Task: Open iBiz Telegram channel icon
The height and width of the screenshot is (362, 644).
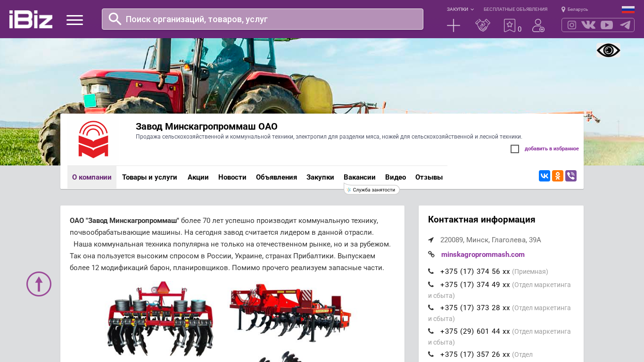Action: (625, 25)
